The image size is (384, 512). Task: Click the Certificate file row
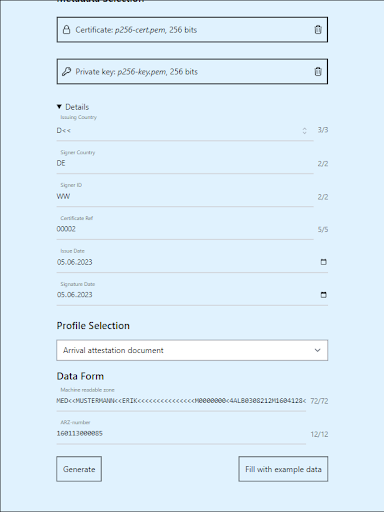click(x=192, y=30)
